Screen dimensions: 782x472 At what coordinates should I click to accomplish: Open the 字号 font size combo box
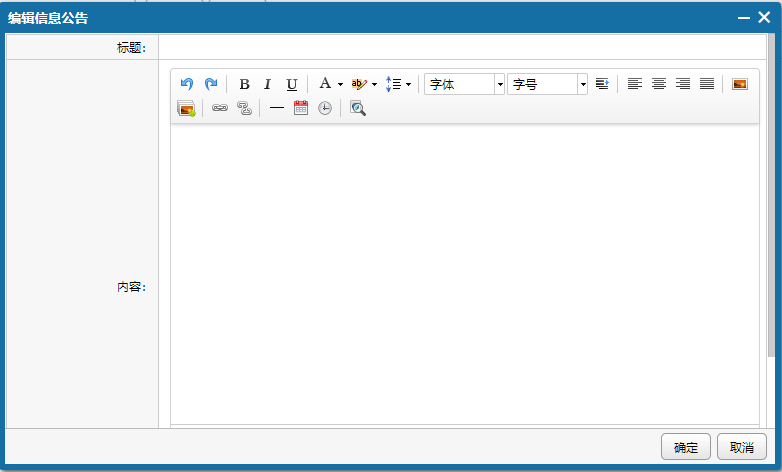pyautogui.click(x=547, y=84)
